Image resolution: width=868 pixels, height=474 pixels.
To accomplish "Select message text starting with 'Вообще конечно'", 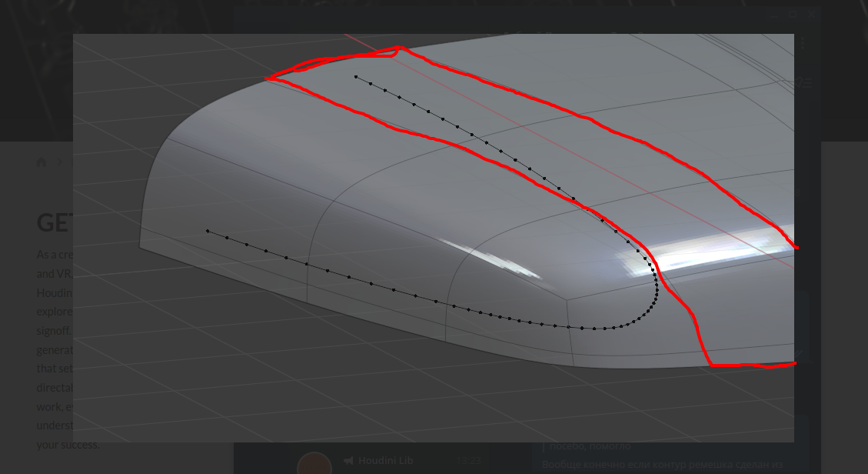I will 662,465.
